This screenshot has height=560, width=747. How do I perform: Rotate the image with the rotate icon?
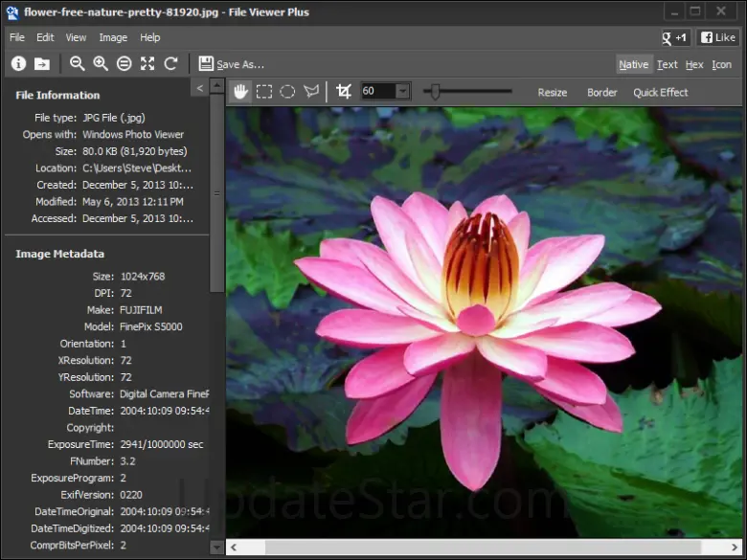171,64
